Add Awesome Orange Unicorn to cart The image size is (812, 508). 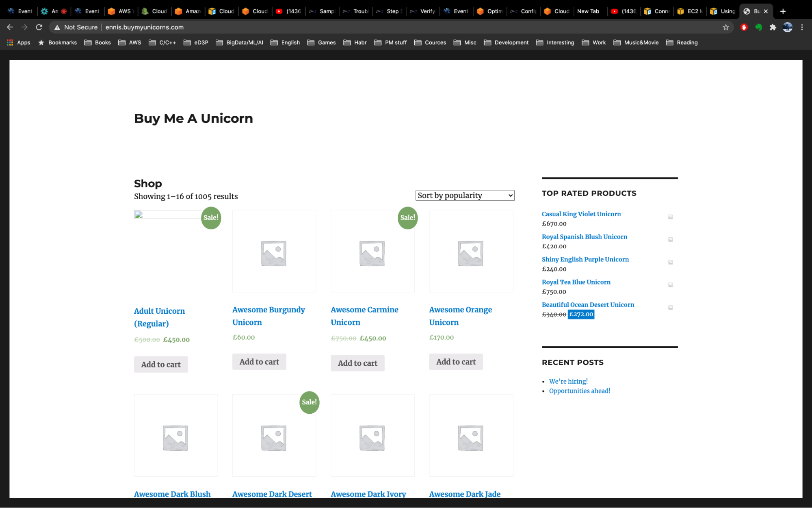pyautogui.click(x=456, y=362)
